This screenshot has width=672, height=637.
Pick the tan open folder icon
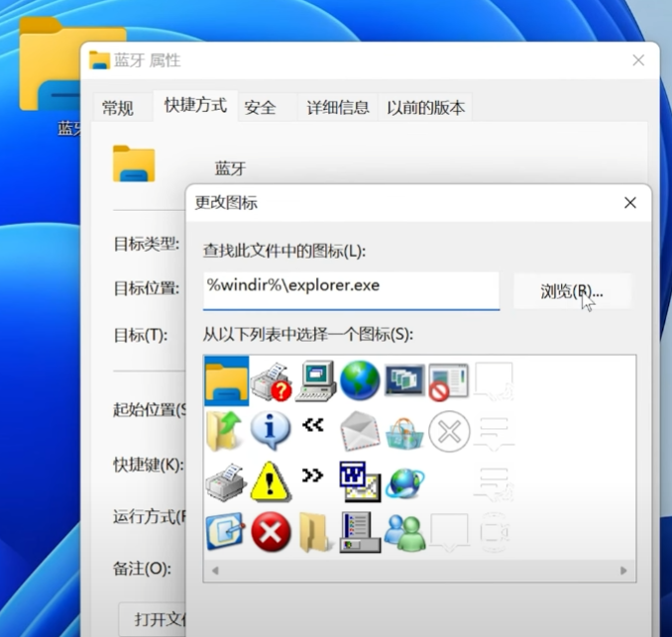coord(315,532)
